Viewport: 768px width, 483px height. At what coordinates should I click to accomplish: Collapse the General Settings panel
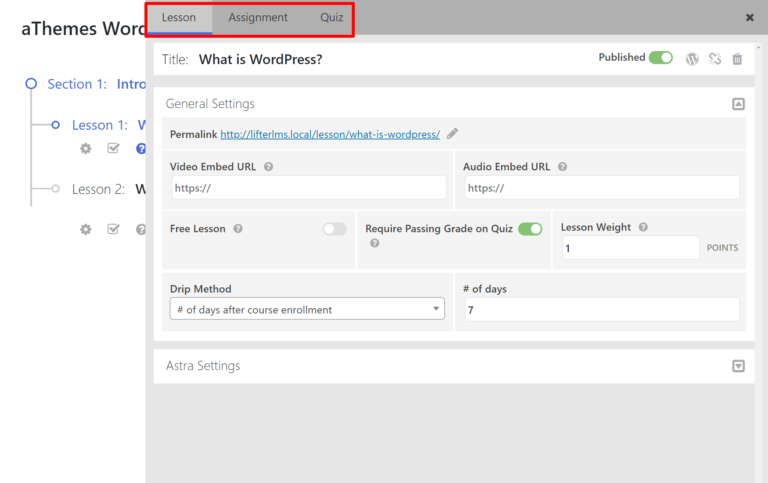[738, 103]
